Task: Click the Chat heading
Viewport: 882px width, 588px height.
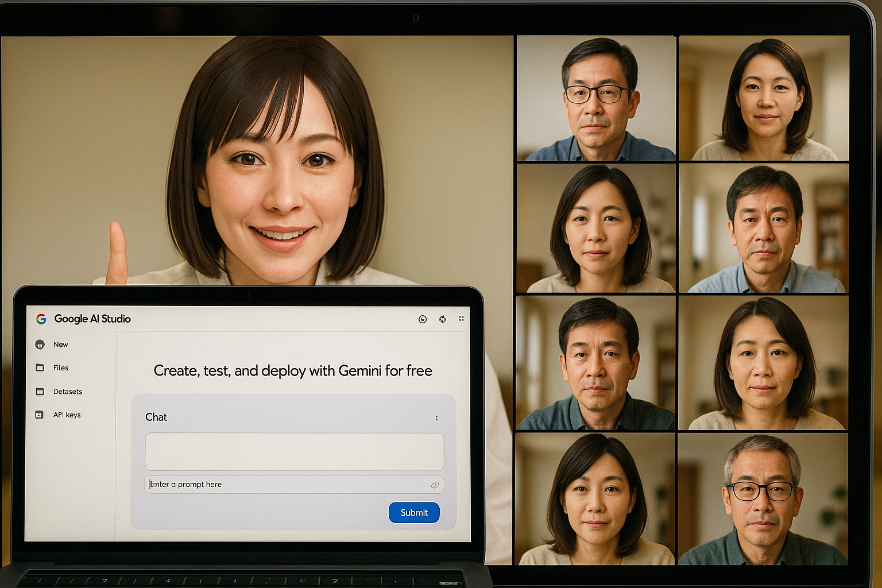Action: [x=156, y=417]
